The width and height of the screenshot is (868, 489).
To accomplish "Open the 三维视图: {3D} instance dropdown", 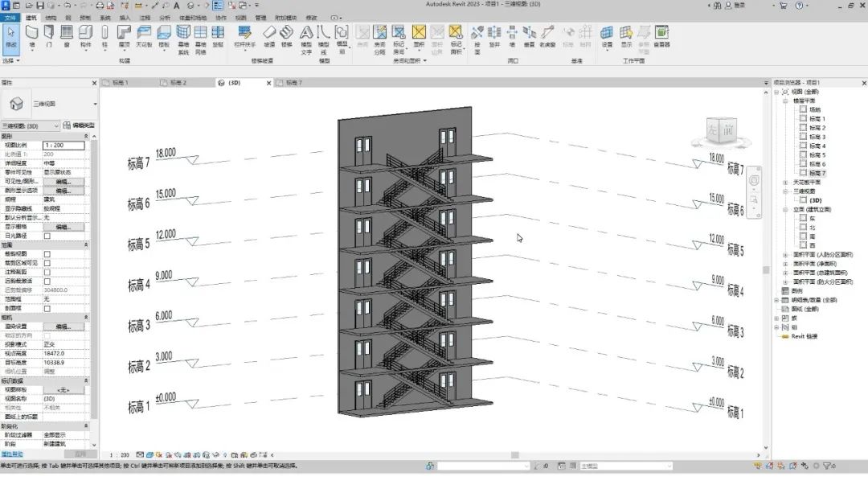I will point(31,125).
